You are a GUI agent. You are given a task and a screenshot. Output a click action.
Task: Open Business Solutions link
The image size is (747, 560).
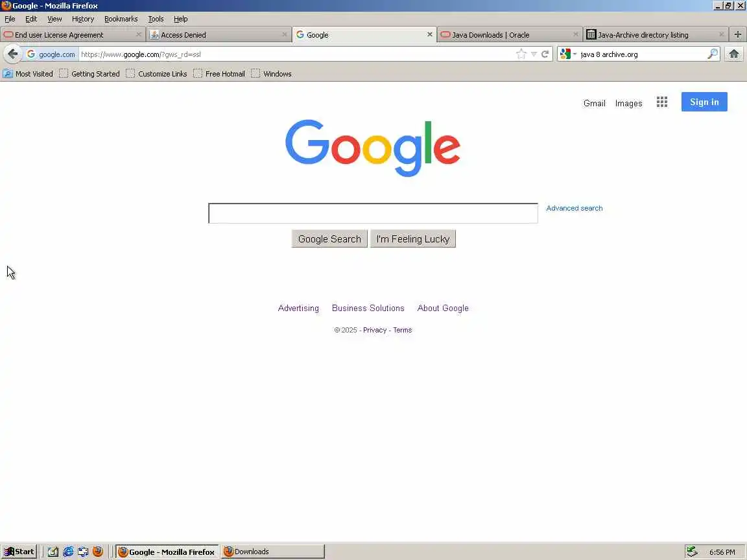click(368, 308)
